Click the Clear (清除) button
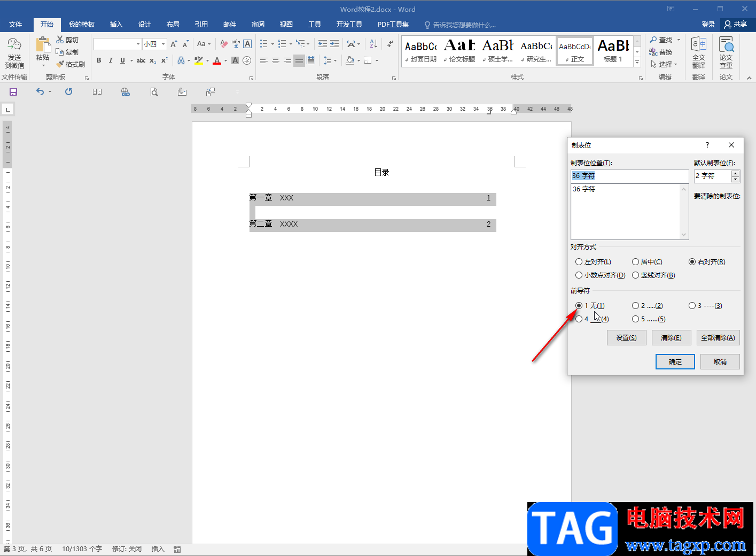Screen dimensions: 756x556 (x=671, y=338)
